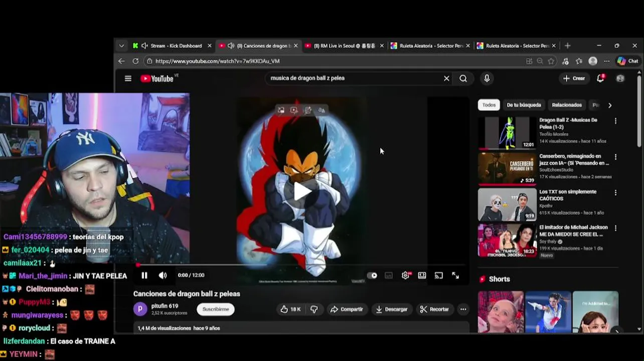Click the Descargar button
Viewport: 644px width, 361px height.
[392, 309]
